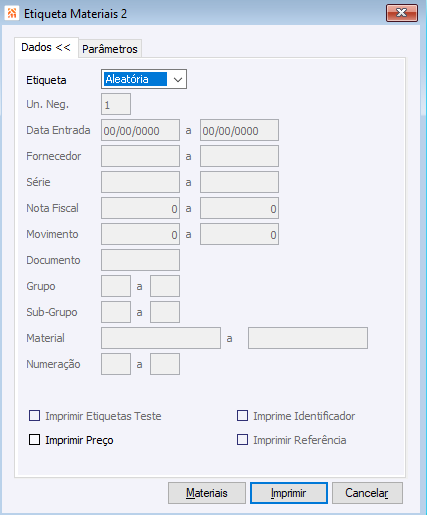Cancel the dialog with Cancelar
The height and width of the screenshot is (515, 427).
(367, 493)
